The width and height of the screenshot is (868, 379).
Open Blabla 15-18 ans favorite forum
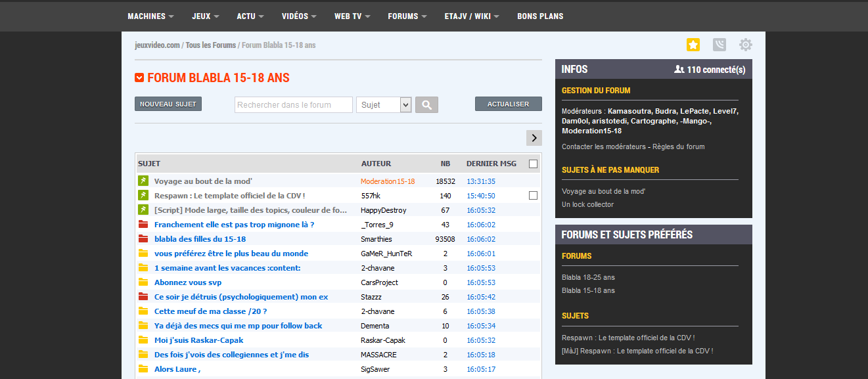(x=588, y=290)
